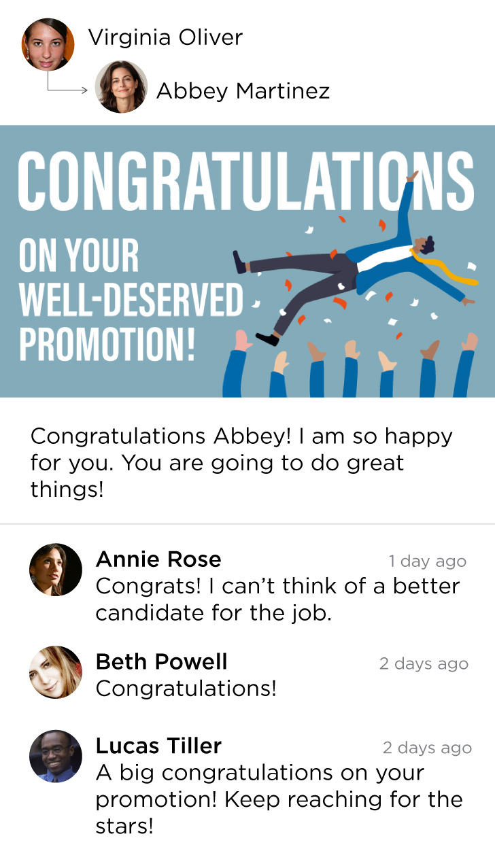
Task: Tap Lucas Tiller's "2 days ago" timestamp
Action: click(426, 748)
